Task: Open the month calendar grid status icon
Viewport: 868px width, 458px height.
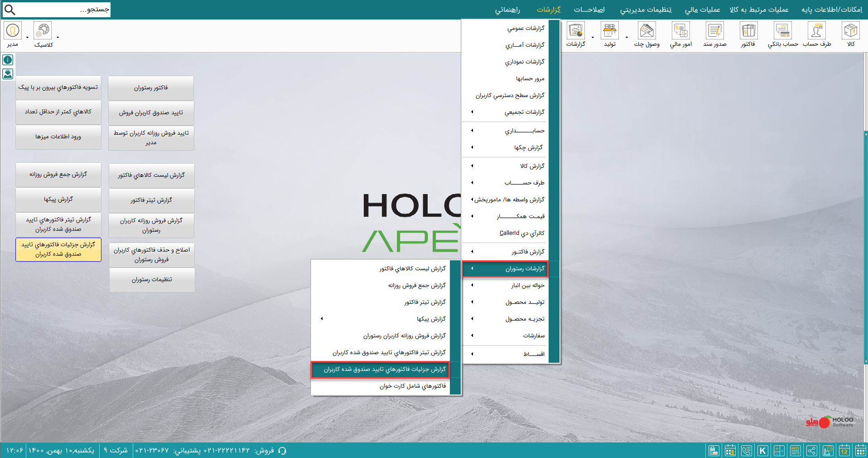Action: point(860,451)
